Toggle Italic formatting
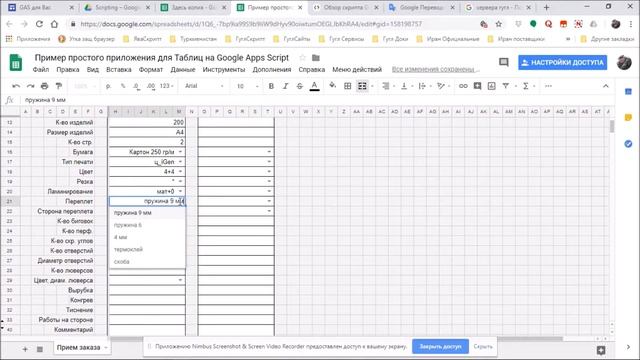The image size is (640, 360). pos(285,86)
